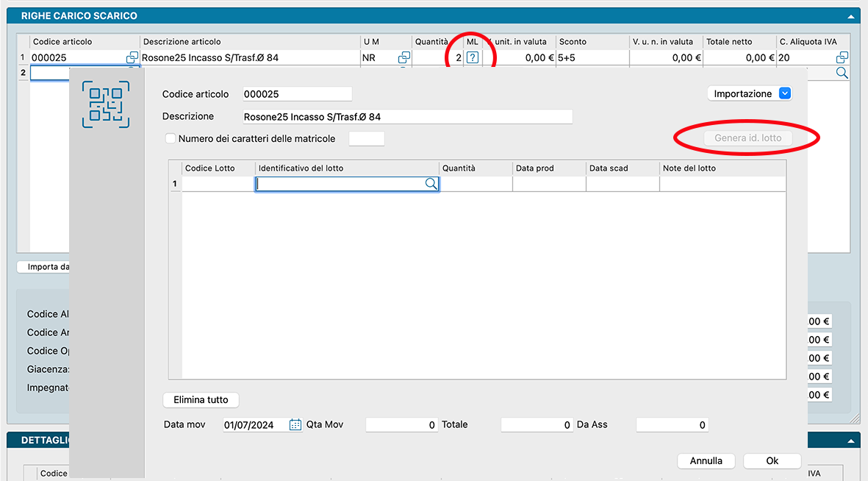
Task: Click magnifier in Identificativo del lotto field
Action: (x=431, y=185)
